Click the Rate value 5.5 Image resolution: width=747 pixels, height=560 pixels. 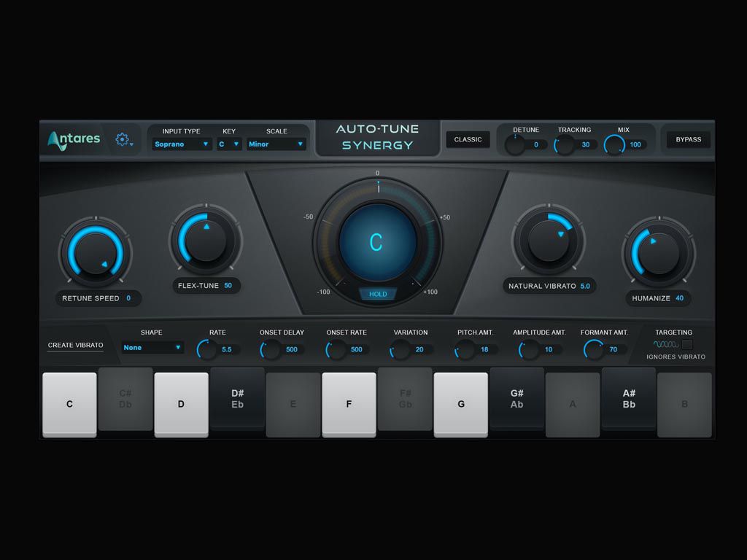227,349
